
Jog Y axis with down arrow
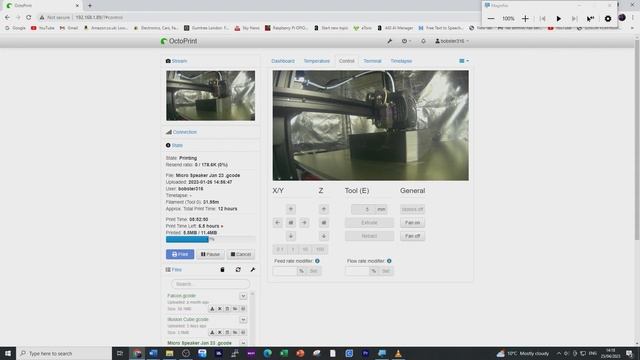click(291, 236)
